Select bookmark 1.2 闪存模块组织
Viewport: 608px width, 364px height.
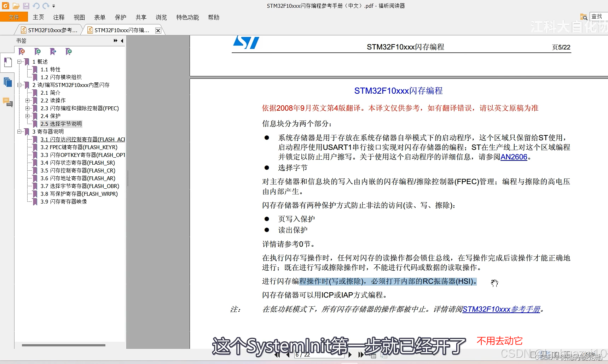pyautogui.click(x=61, y=77)
